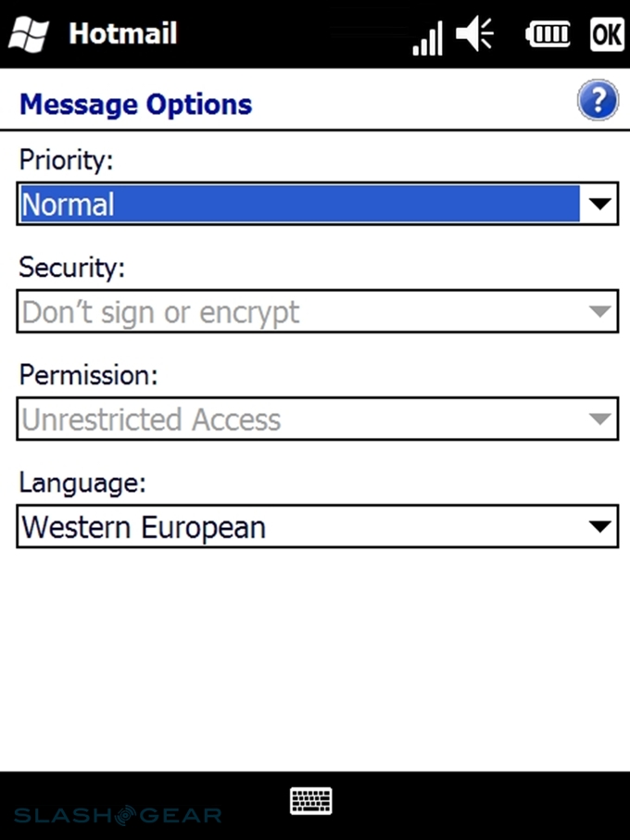This screenshot has width=630, height=840.
Task: Click the Priority label text
Action: click(x=66, y=160)
